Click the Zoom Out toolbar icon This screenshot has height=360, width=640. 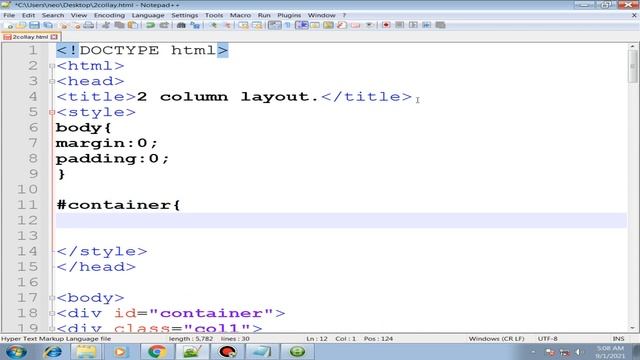(x=227, y=25)
